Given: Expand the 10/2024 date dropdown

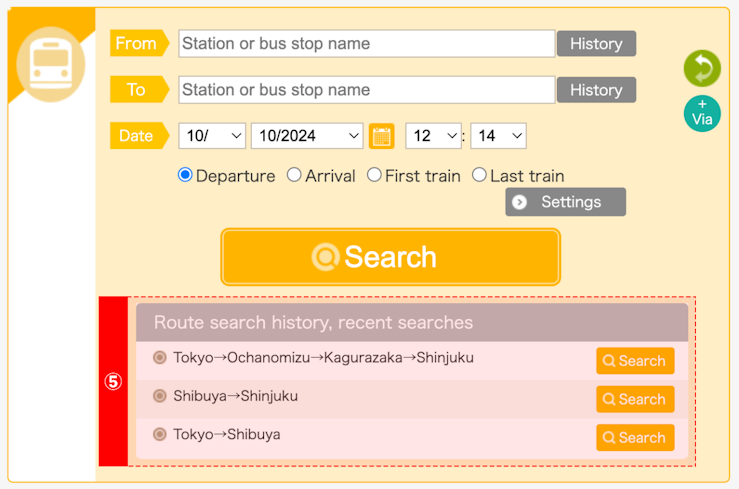Looking at the screenshot, I should (307, 136).
